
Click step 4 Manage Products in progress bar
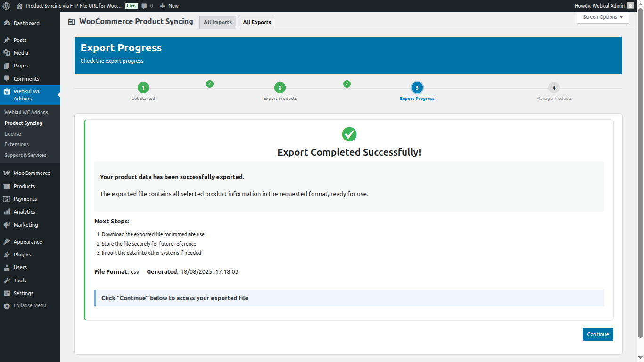(553, 87)
